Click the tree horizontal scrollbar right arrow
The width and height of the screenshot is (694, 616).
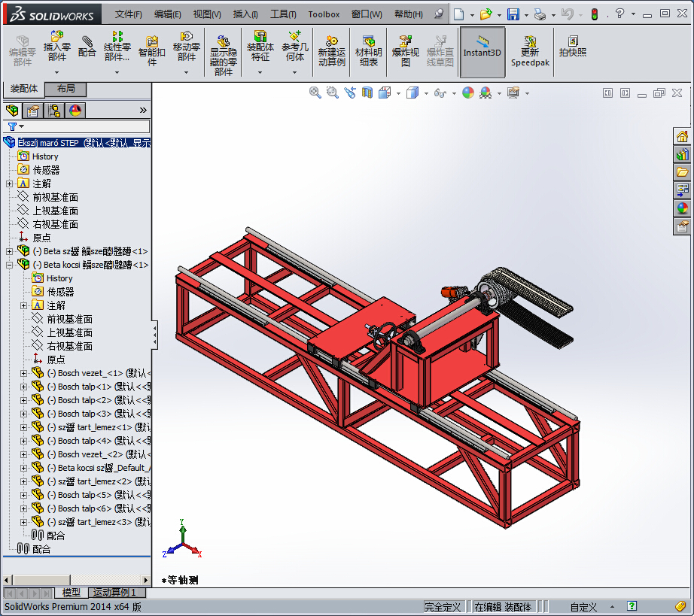click(146, 580)
